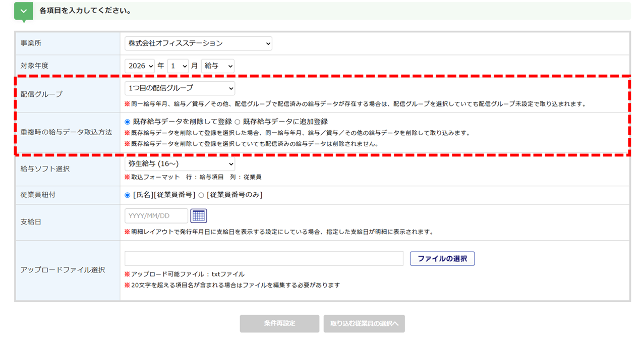Screen dimensions: 644x337
Task: Open the 2026 year dropdown
Action: coord(140,66)
